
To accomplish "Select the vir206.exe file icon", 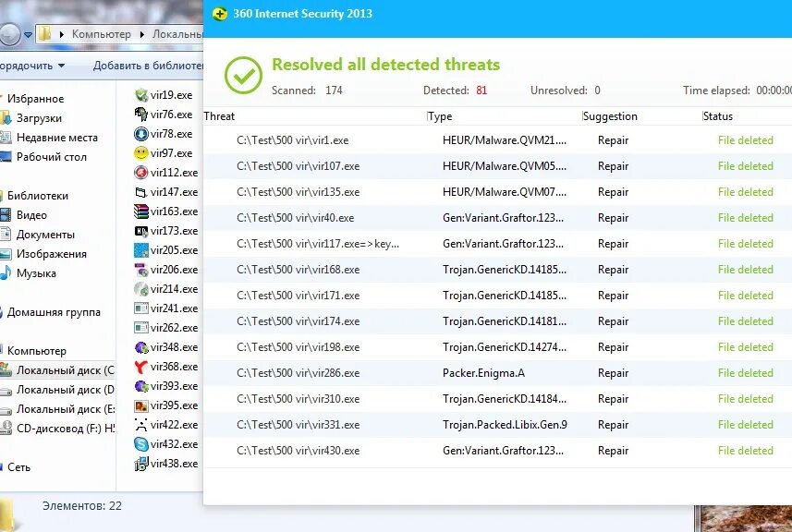I will [141, 270].
